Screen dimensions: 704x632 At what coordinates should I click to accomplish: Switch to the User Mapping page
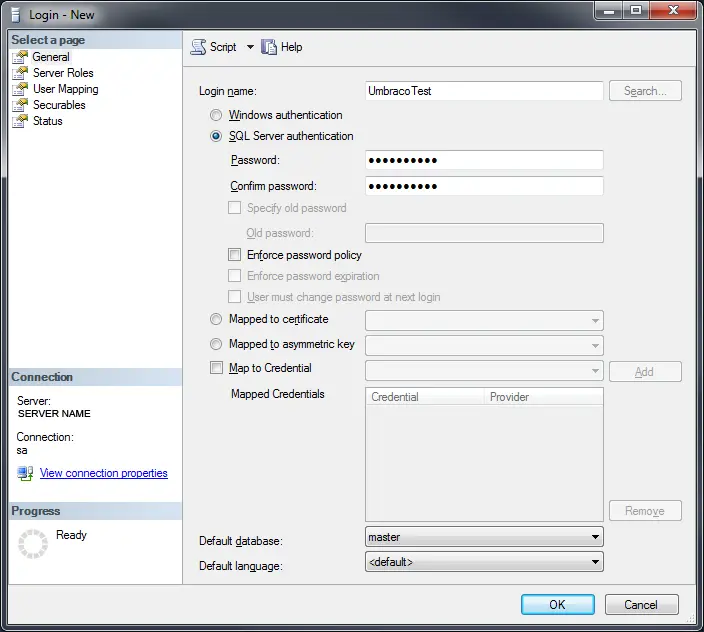[65, 89]
